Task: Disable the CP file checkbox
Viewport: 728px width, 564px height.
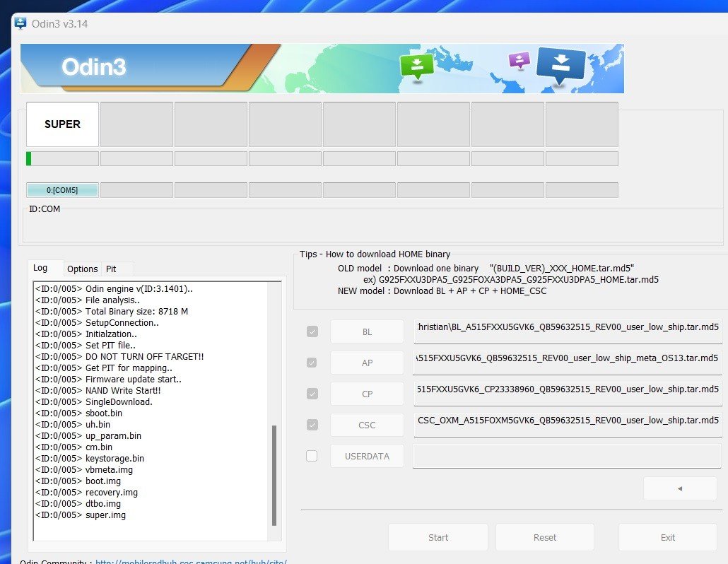Action: click(x=312, y=394)
